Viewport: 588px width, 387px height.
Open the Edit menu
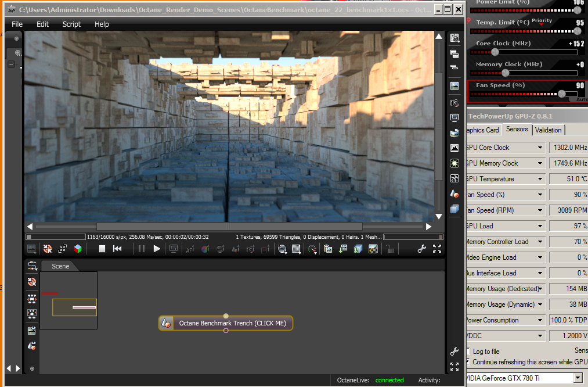(x=42, y=24)
